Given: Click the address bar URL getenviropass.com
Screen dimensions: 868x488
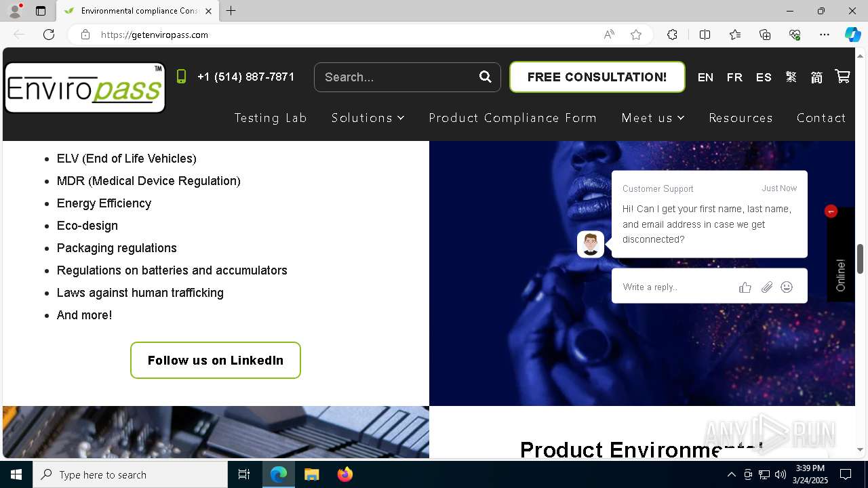Looking at the screenshot, I should [x=155, y=35].
